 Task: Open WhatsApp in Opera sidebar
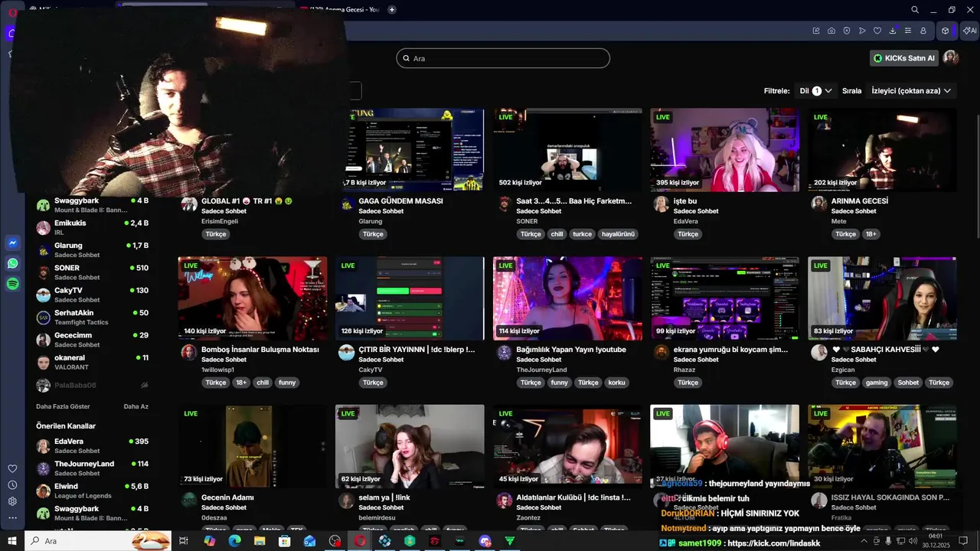pyautogui.click(x=12, y=263)
